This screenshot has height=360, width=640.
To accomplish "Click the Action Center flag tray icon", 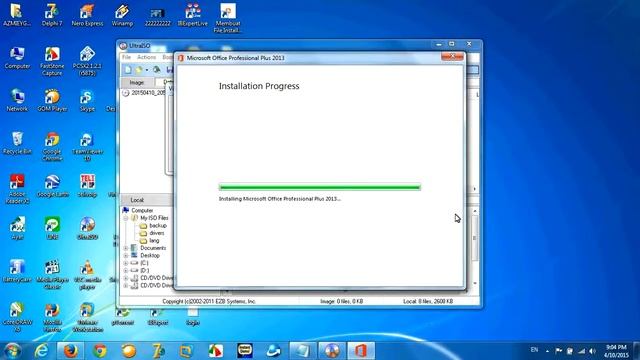I will tap(558, 351).
